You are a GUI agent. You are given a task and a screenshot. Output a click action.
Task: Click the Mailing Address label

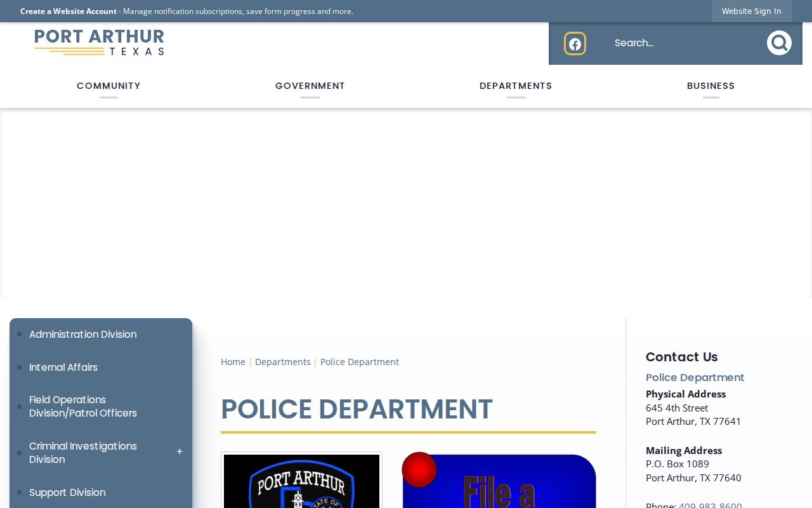click(x=684, y=451)
